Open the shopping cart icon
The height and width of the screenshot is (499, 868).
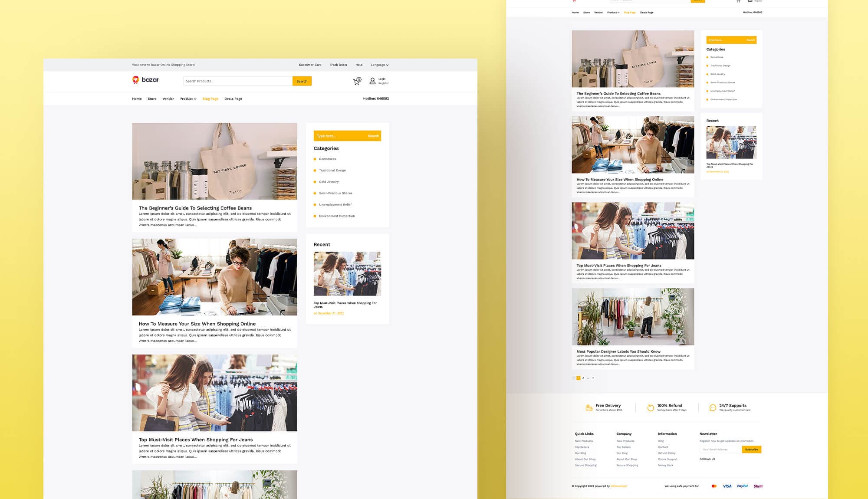357,81
